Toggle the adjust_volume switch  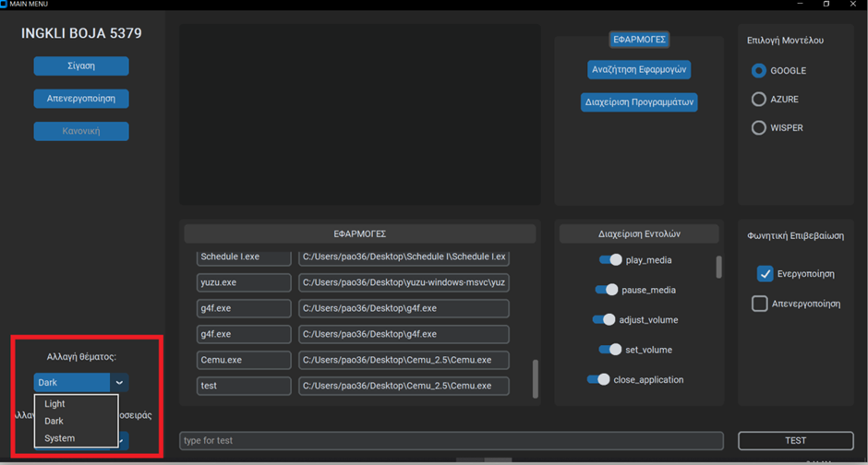(x=604, y=319)
